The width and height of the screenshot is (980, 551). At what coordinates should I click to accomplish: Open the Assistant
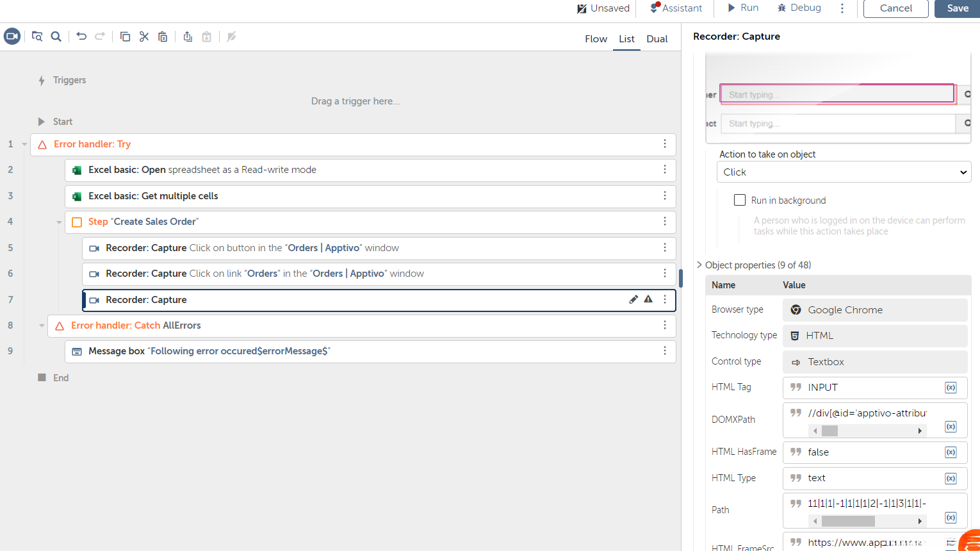pos(676,8)
